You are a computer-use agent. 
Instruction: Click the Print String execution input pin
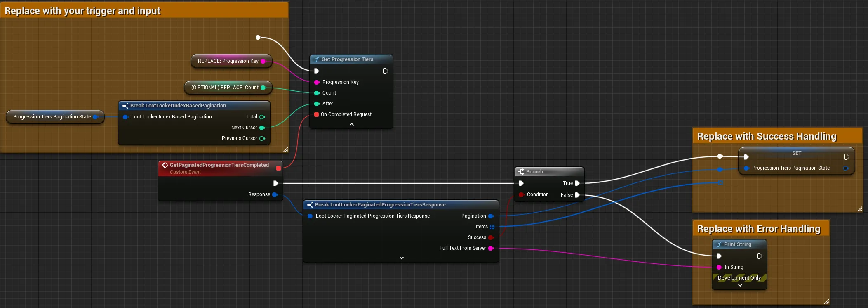719,256
